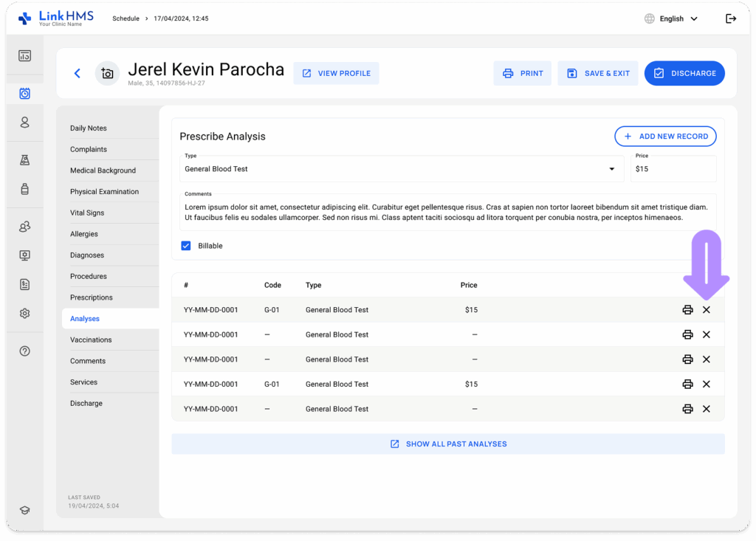Click ADD NEW RECORD button
Screen dimensions: 756x541
tap(665, 137)
